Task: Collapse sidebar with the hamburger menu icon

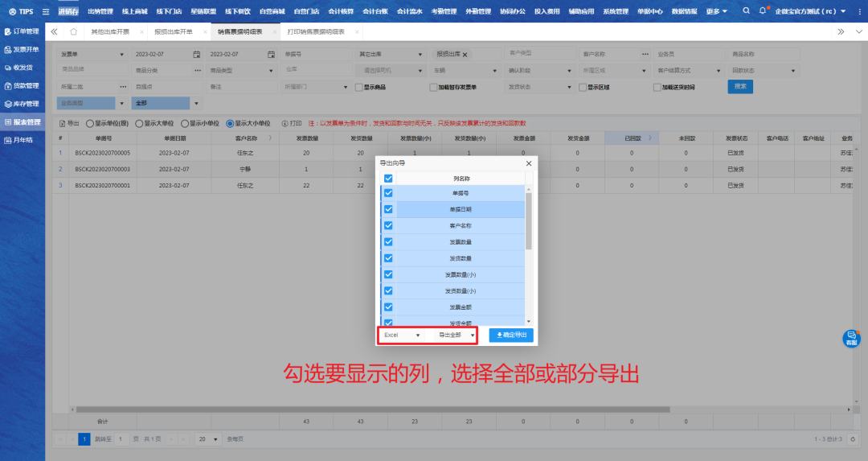Action: (x=46, y=11)
